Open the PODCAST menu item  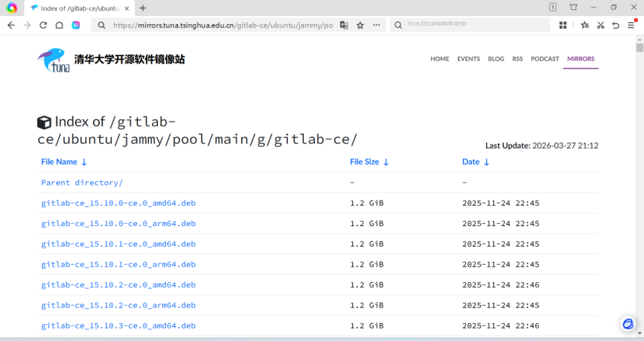point(545,59)
